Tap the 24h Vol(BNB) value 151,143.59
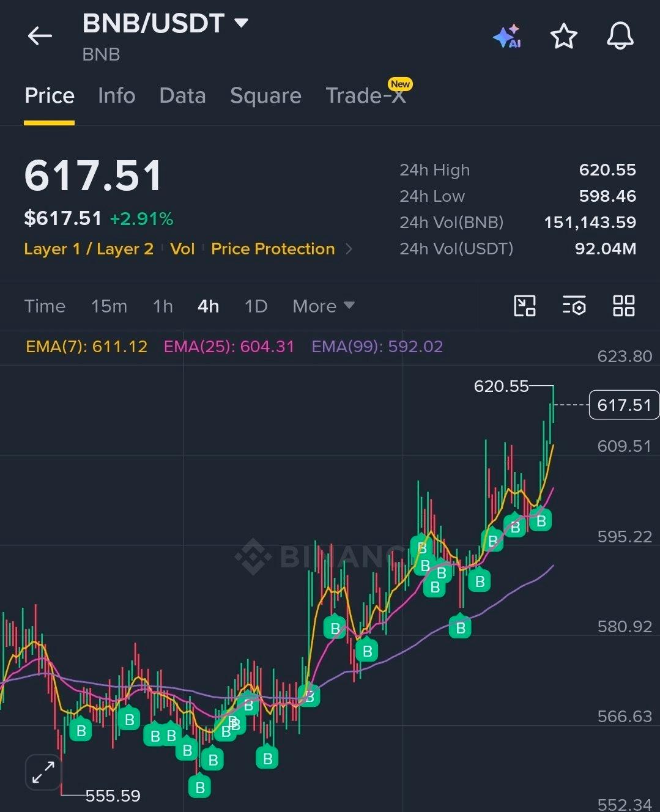This screenshot has height=812, width=660. click(x=590, y=223)
